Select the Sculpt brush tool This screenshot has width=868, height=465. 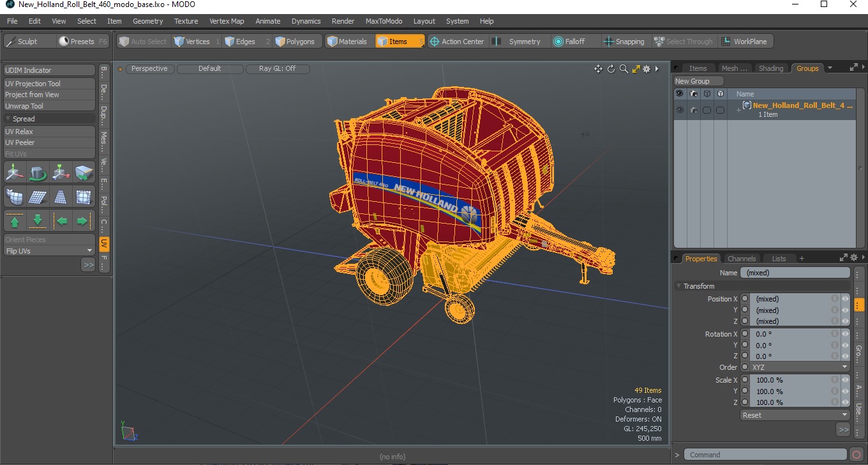point(29,42)
